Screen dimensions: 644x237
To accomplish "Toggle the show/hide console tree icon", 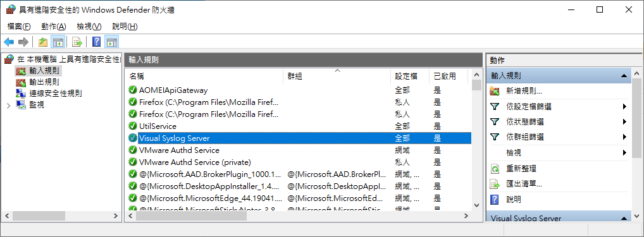I will pos(58,42).
